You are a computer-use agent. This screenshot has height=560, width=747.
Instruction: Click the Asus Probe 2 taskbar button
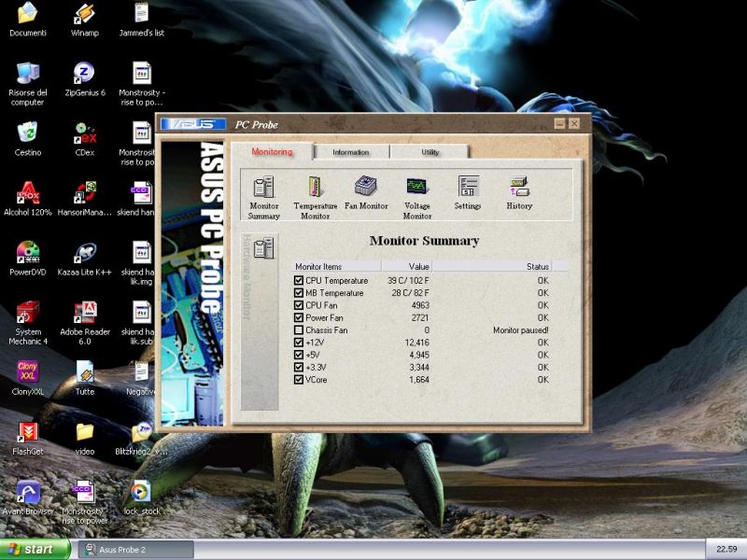coord(136,550)
